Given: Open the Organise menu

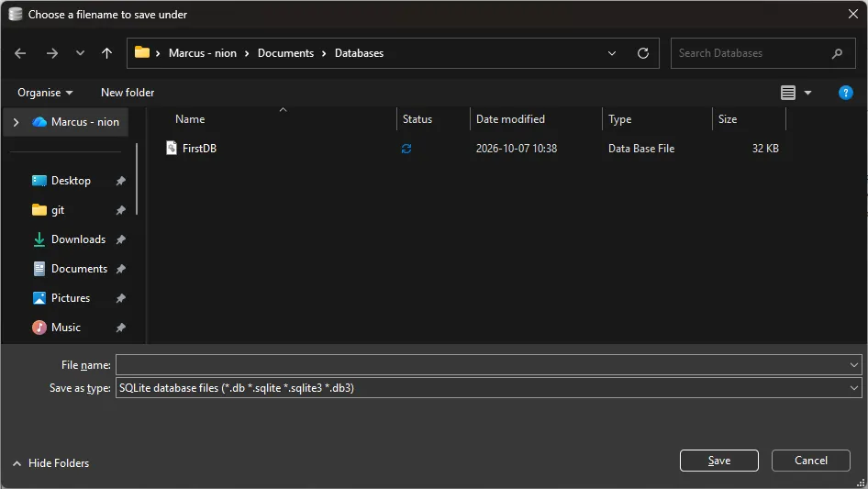Looking at the screenshot, I should pos(45,93).
